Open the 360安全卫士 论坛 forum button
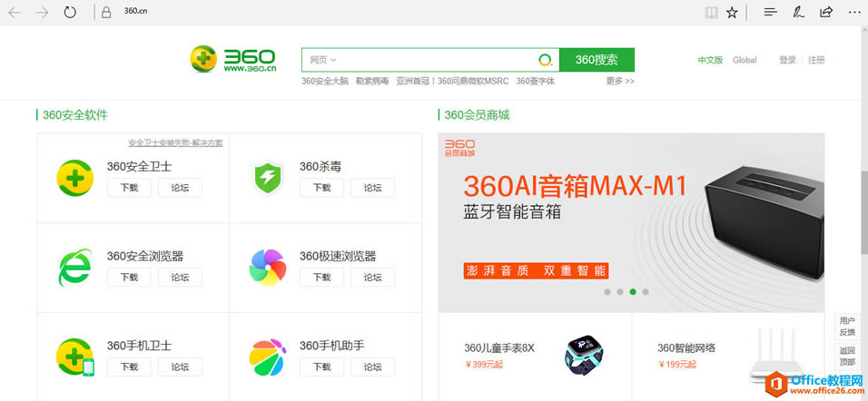 point(180,188)
